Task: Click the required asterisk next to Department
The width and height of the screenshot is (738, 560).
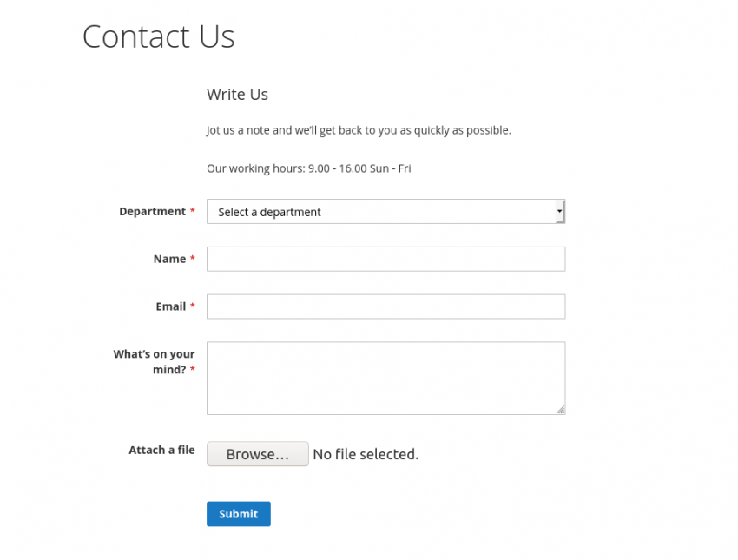Action: tap(191, 210)
